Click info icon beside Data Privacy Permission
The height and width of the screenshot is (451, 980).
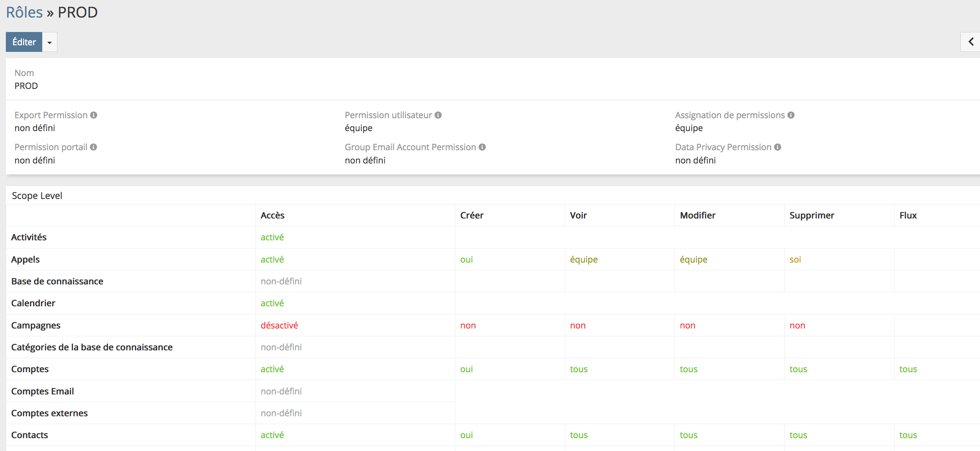tap(778, 147)
